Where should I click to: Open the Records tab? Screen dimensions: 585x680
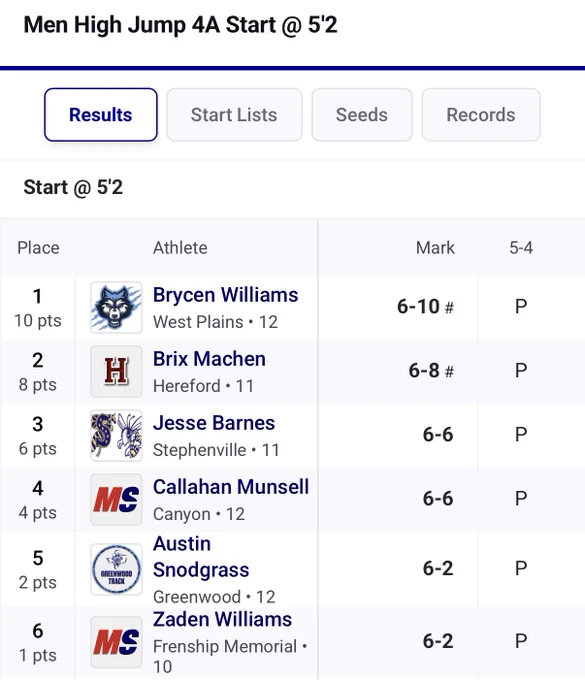point(481,115)
